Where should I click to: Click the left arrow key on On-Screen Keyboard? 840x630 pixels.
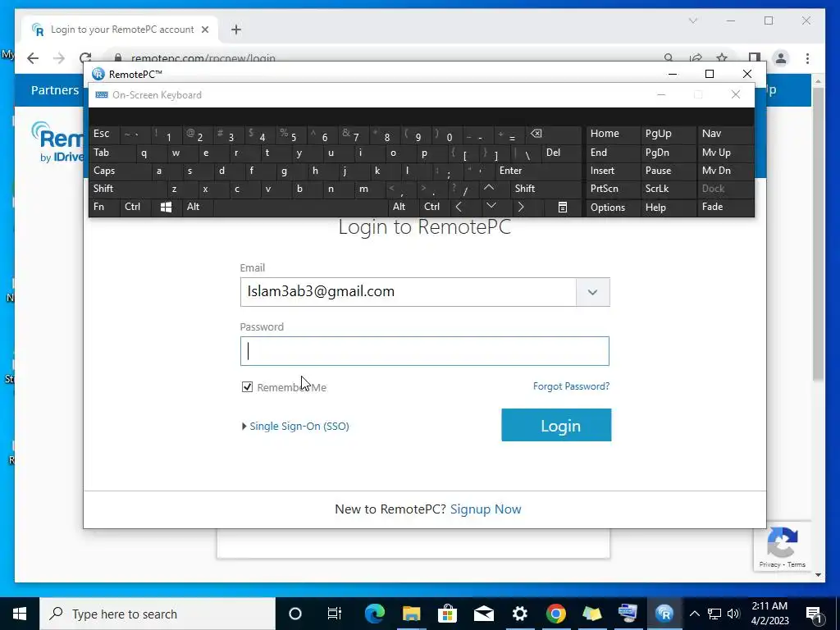point(459,207)
